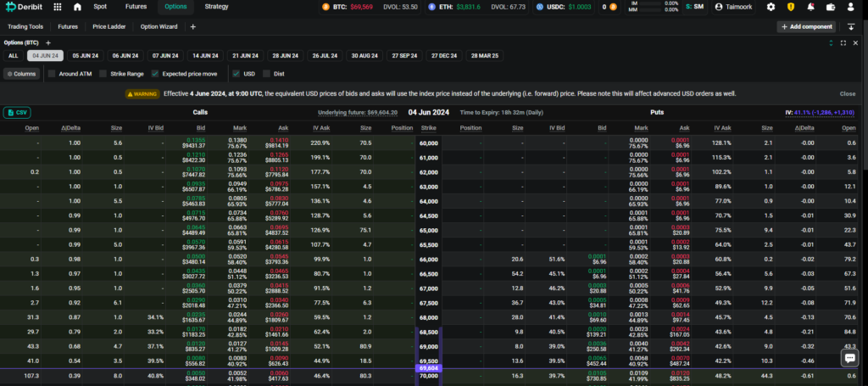The image size is (868, 386).
Task: Open the Options top menu
Action: pyautogui.click(x=176, y=7)
